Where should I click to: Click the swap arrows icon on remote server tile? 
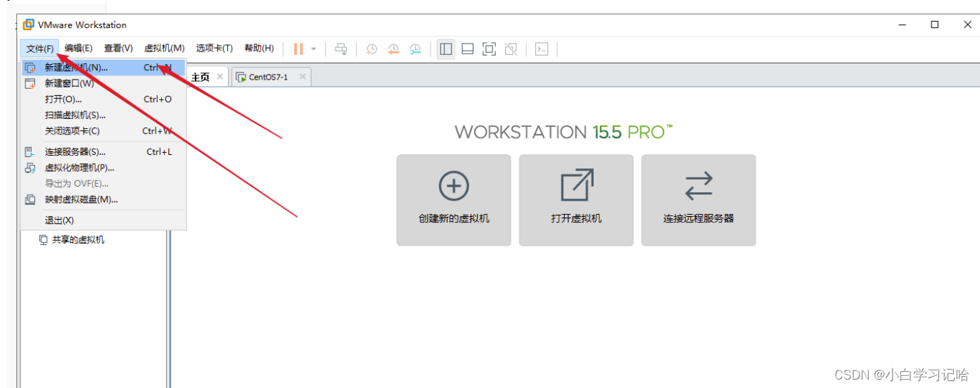click(699, 186)
